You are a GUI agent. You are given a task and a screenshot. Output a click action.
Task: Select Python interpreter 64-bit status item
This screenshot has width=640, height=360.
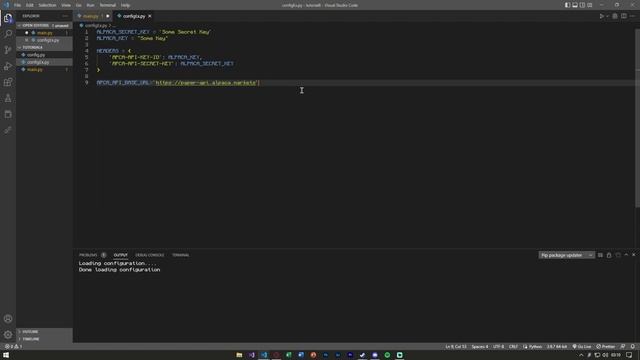(x=557, y=347)
